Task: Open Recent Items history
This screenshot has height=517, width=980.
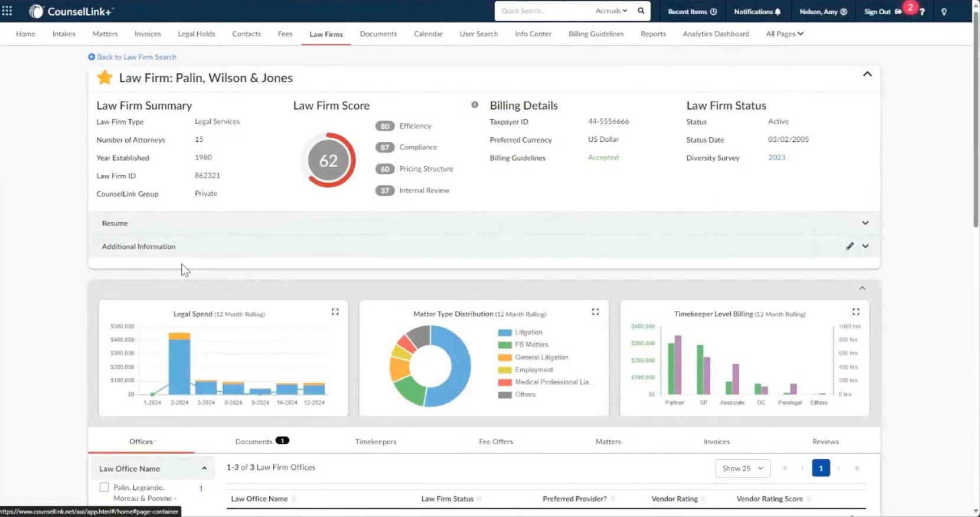Action: click(x=692, y=12)
